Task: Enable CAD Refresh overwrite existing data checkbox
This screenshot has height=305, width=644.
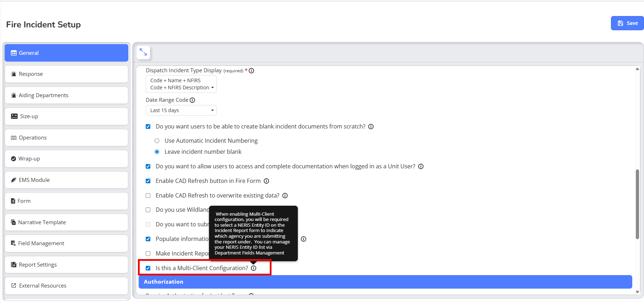Action: [x=148, y=195]
